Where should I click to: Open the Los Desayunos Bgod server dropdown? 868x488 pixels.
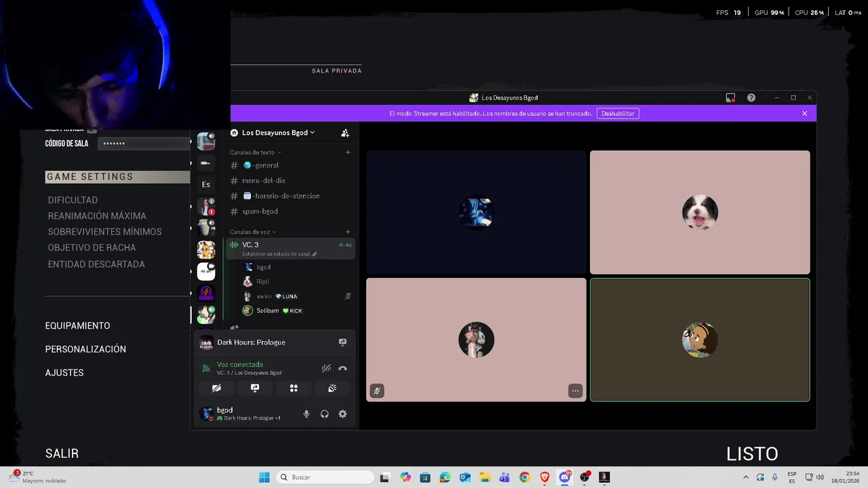[278, 133]
